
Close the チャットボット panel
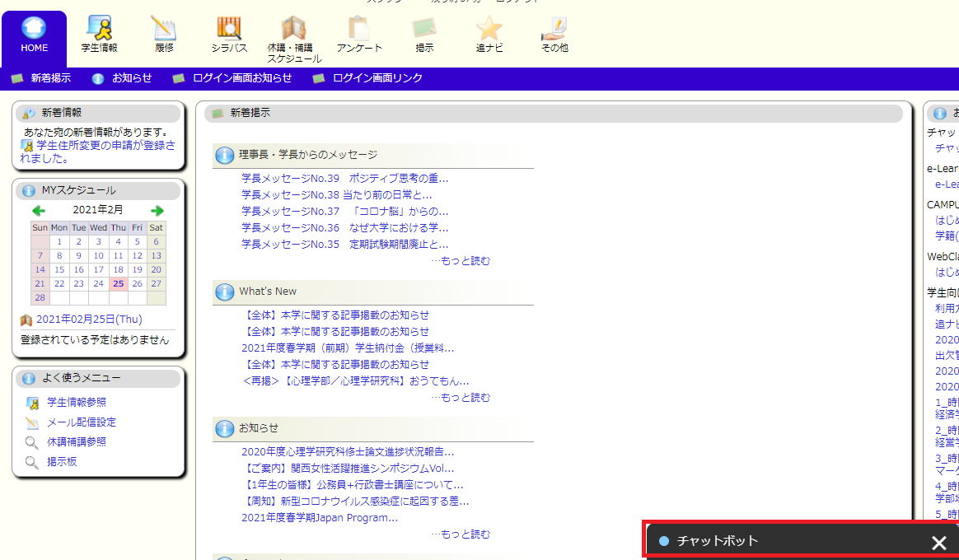pos(939,542)
